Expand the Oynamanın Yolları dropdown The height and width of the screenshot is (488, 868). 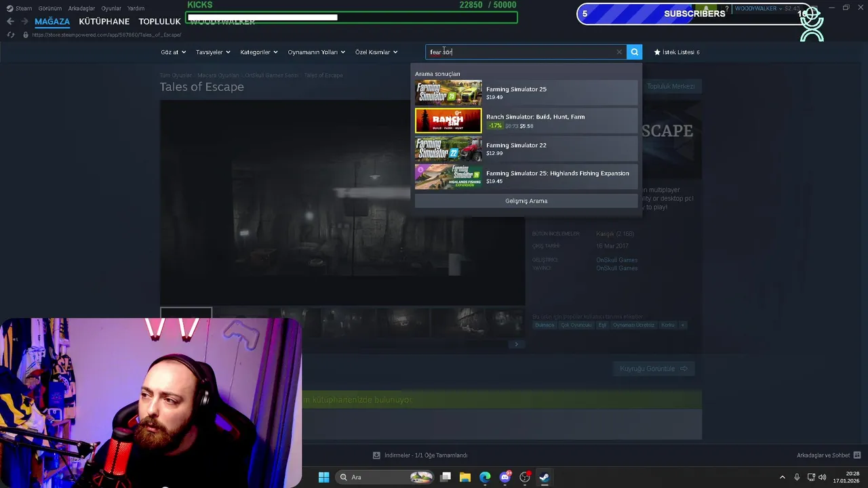[316, 52]
